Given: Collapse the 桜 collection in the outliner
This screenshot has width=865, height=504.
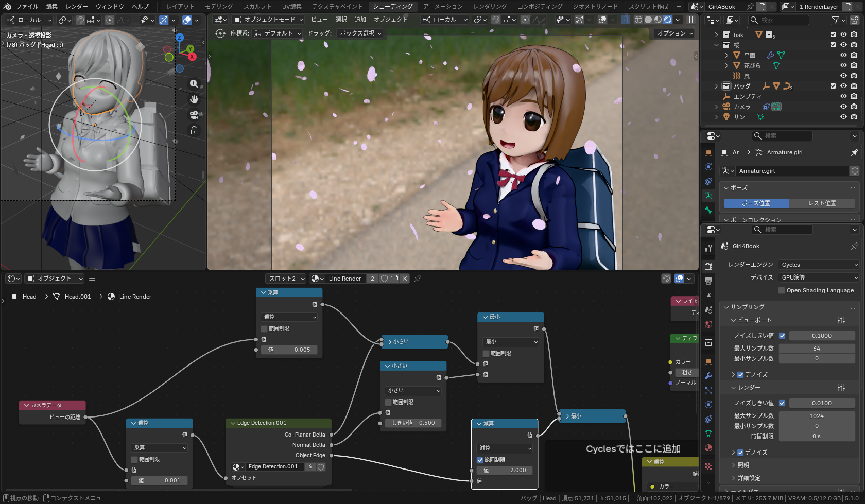Looking at the screenshot, I should (717, 45).
